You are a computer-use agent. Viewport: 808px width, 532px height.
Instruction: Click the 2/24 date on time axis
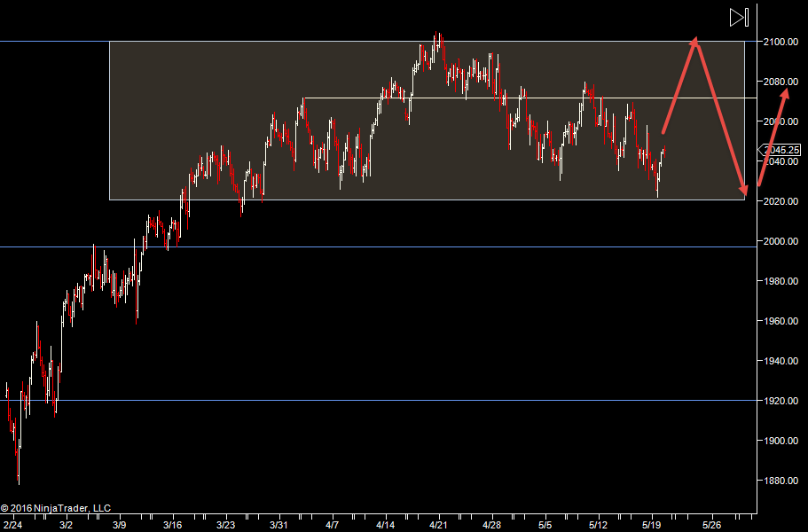12,525
